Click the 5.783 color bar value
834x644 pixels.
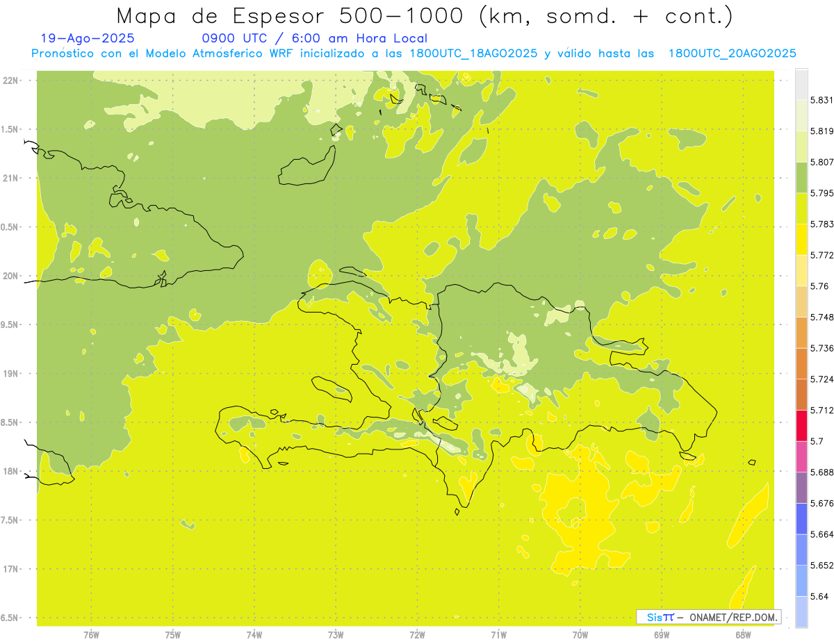coord(821,224)
